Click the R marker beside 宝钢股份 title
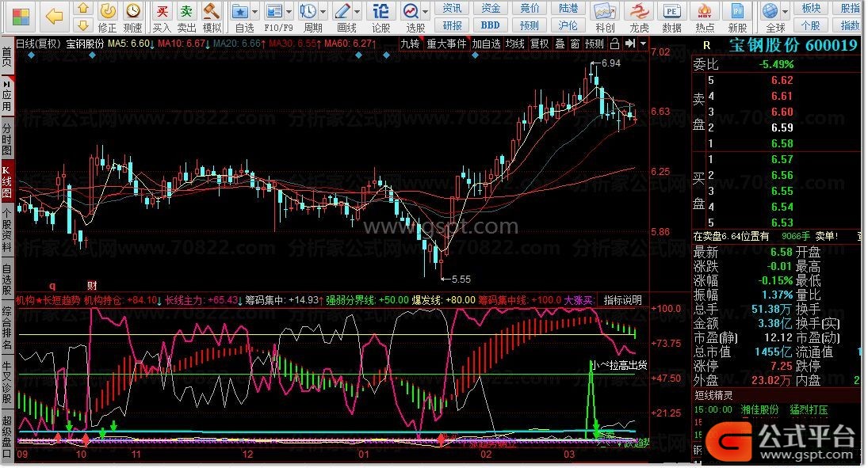Screen dimensions: 868x468 coord(706,46)
